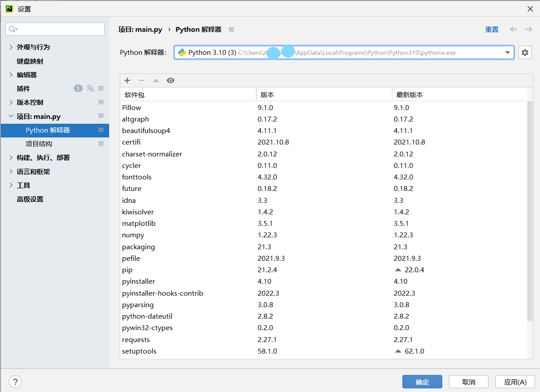This screenshot has width=540, height=392.
Task: Click the Python logo in interpreter combo box
Action: (x=182, y=53)
